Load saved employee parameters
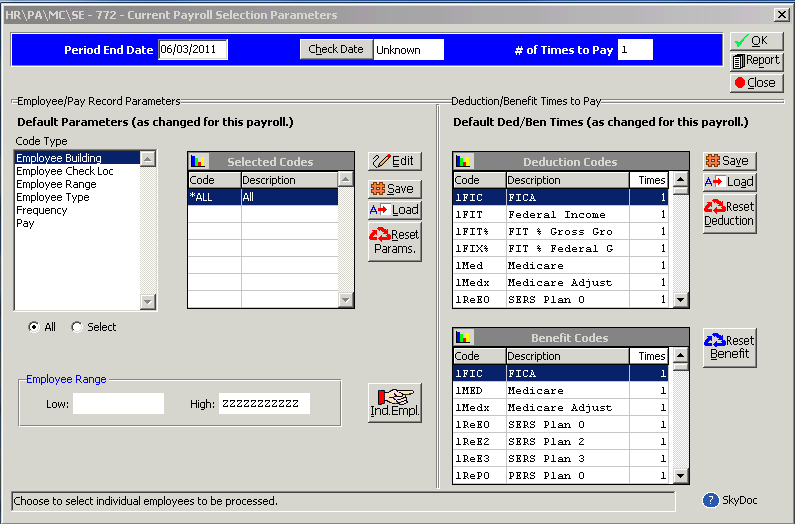 click(x=394, y=210)
